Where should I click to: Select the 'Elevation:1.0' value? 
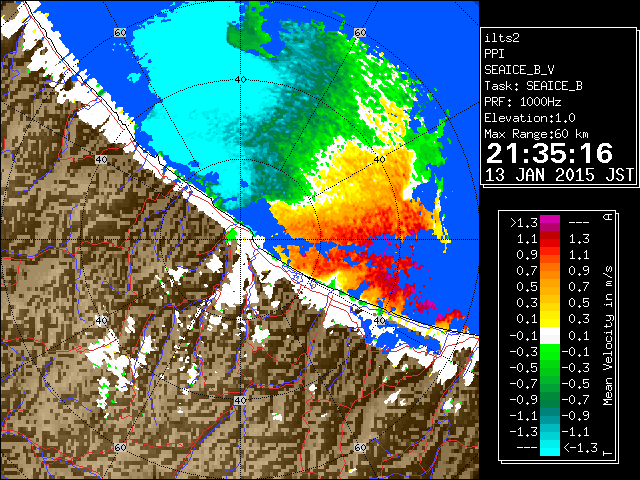[x=530, y=118]
